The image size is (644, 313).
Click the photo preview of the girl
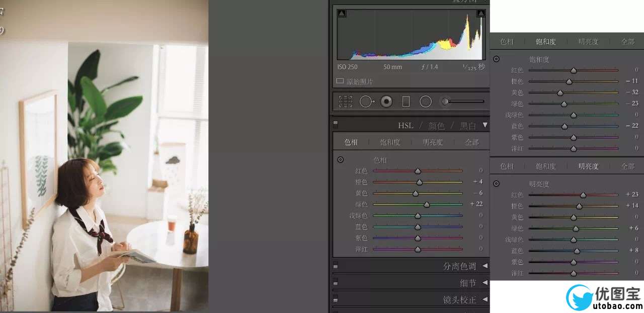point(104,156)
